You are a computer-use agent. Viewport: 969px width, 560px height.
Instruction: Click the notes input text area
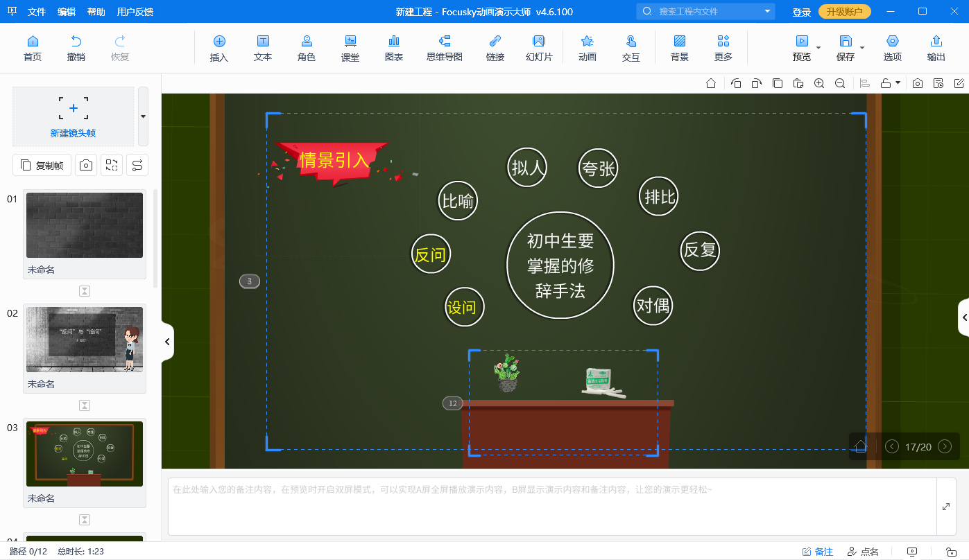click(x=552, y=507)
